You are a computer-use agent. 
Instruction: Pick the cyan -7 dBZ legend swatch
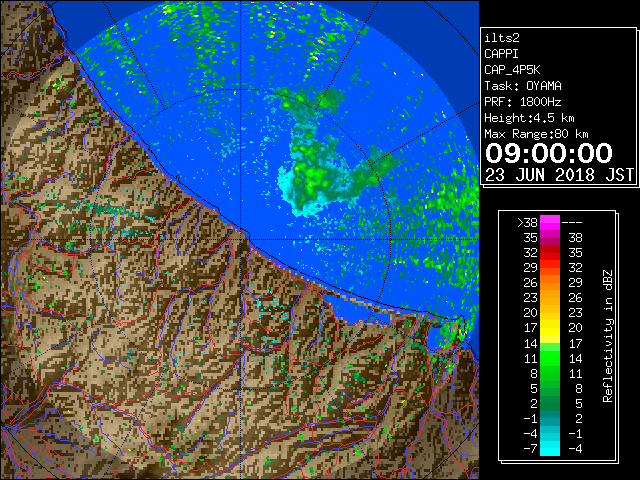(x=550, y=449)
